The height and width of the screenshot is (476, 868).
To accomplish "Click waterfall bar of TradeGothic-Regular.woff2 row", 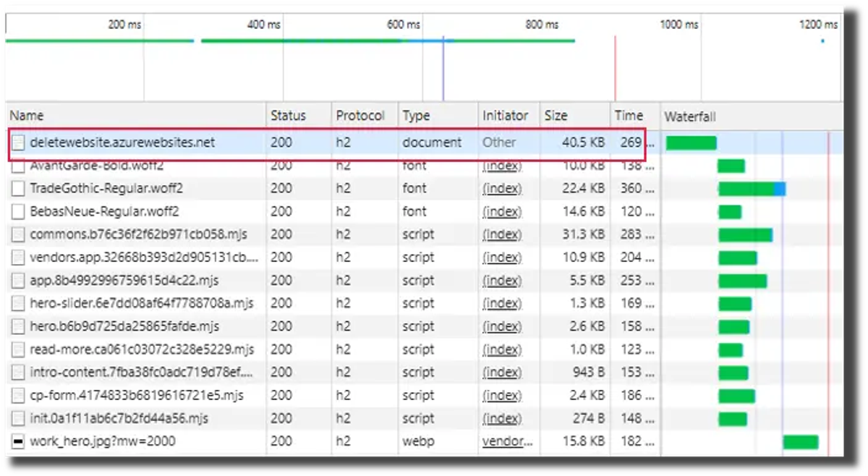I will (752, 189).
